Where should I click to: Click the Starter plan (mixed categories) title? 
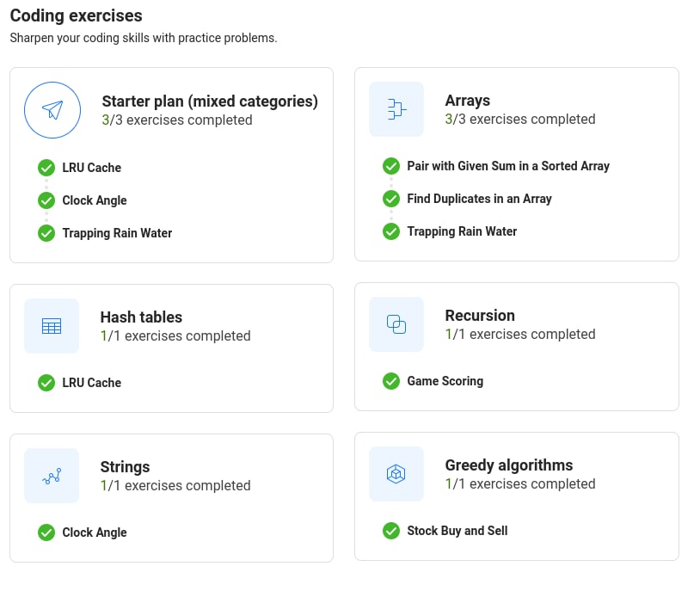pos(212,101)
